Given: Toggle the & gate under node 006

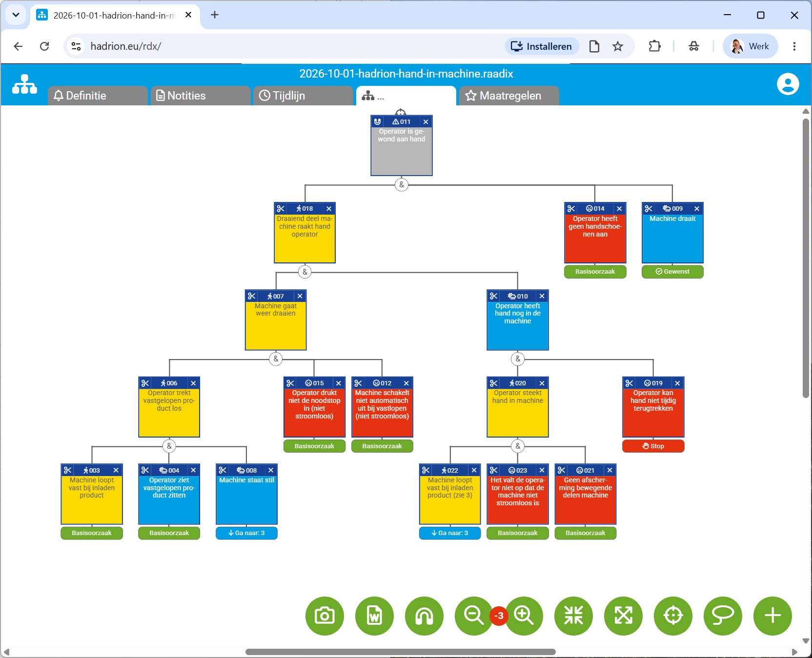Looking at the screenshot, I should (169, 446).
